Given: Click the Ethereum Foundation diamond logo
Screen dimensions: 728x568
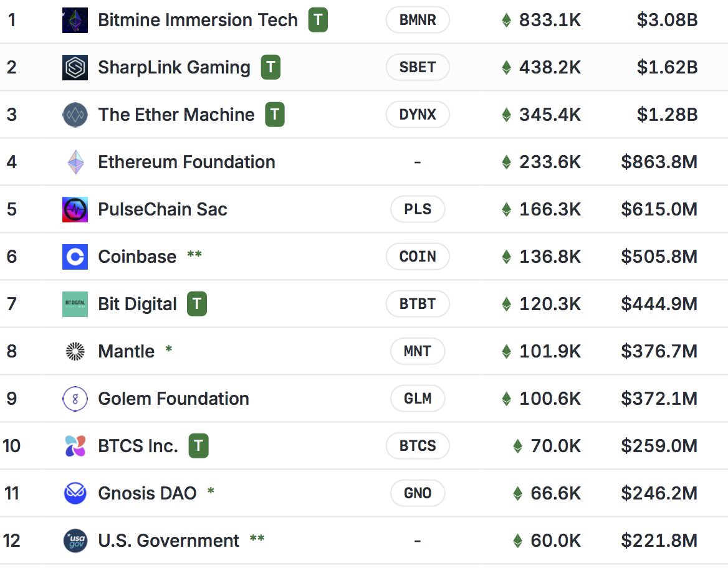Looking at the screenshot, I should pyautogui.click(x=75, y=161).
